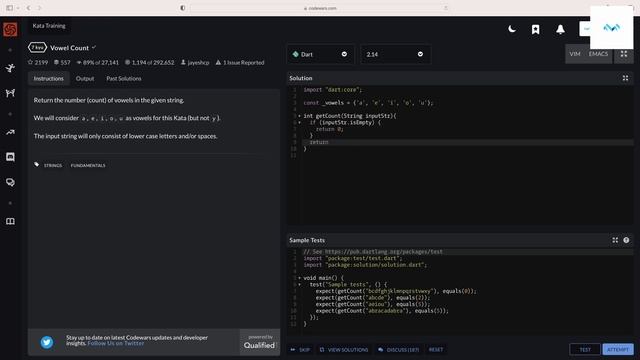Screen dimensions: 640x360
Task: Place cursor on the return line
Action: [467, 142]
